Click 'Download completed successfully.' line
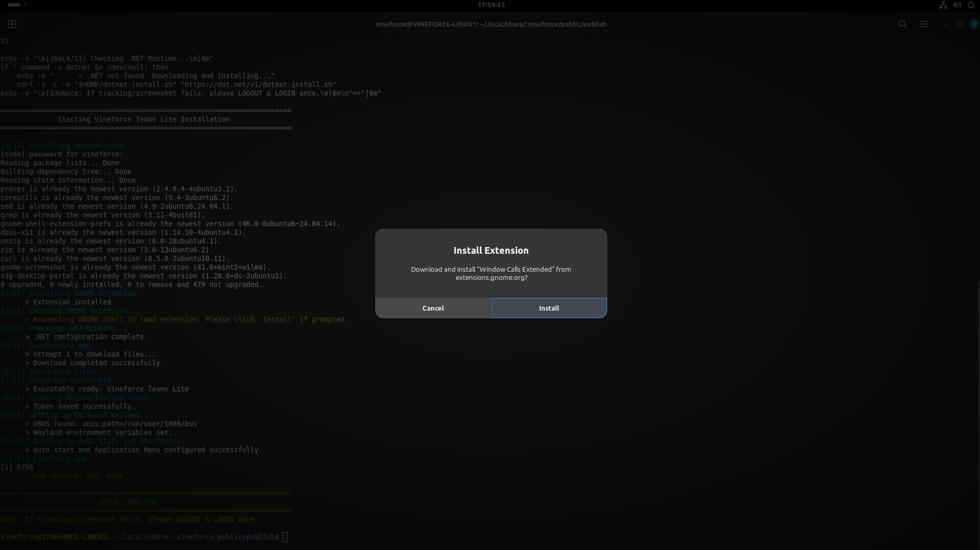The width and height of the screenshot is (980, 550). click(x=95, y=363)
